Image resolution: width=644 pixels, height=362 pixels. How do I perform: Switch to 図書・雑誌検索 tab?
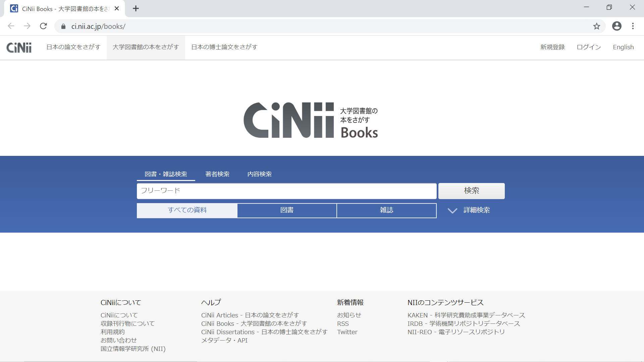click(x=166, y=174)
